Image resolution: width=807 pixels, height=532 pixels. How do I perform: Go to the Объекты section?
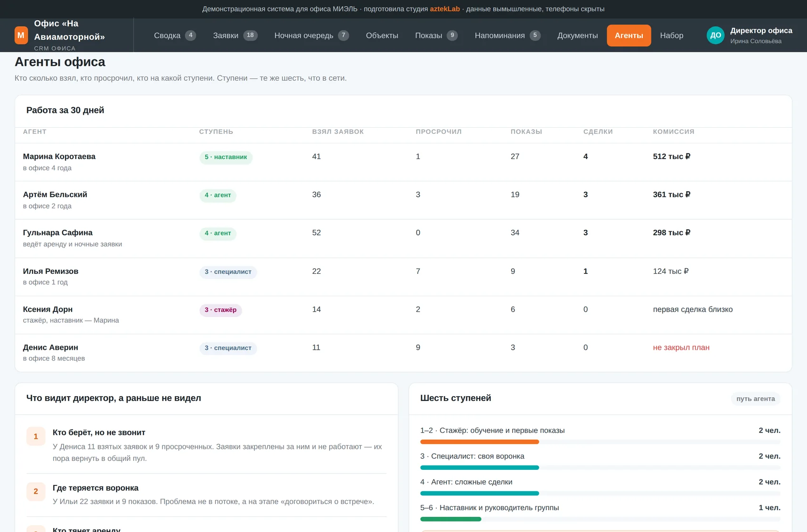coord(382,35)
